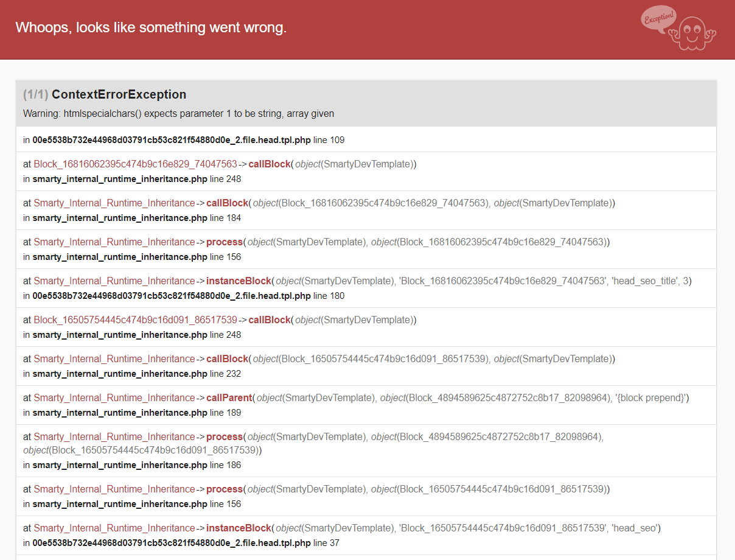Click the instanceBlock method with 'head_seo' argument

click(239, 528)
